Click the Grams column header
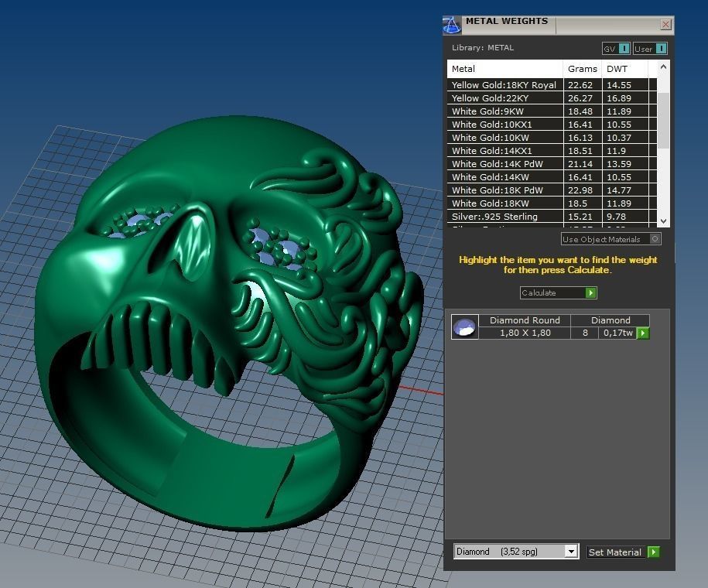Screen dimensions: 708x588 pos(583,69)
